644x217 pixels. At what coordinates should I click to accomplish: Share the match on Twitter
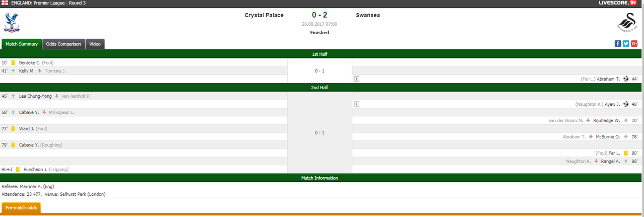pyautogui.click(x=626, y=44)
